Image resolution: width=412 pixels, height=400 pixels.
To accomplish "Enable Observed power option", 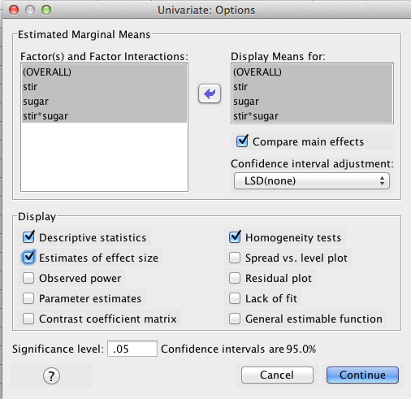I will pos(28,278).
